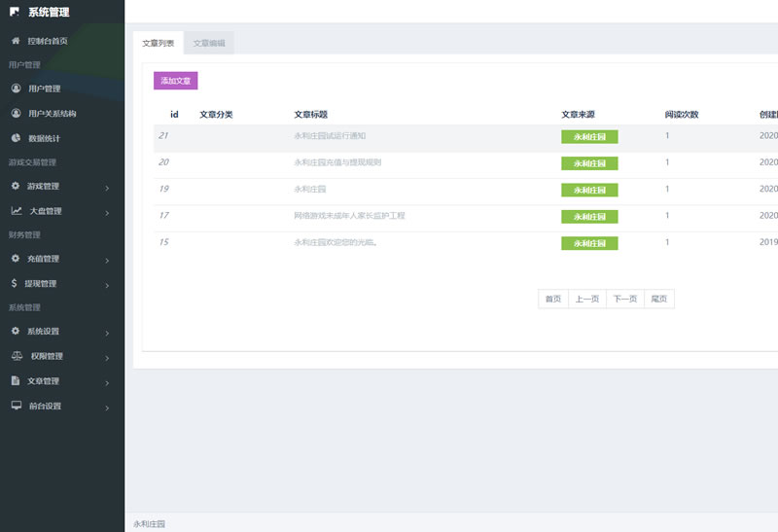Go to 下一页 in pagination
Image resolution: width=778 pixels, height=532 pixels.
625,299
